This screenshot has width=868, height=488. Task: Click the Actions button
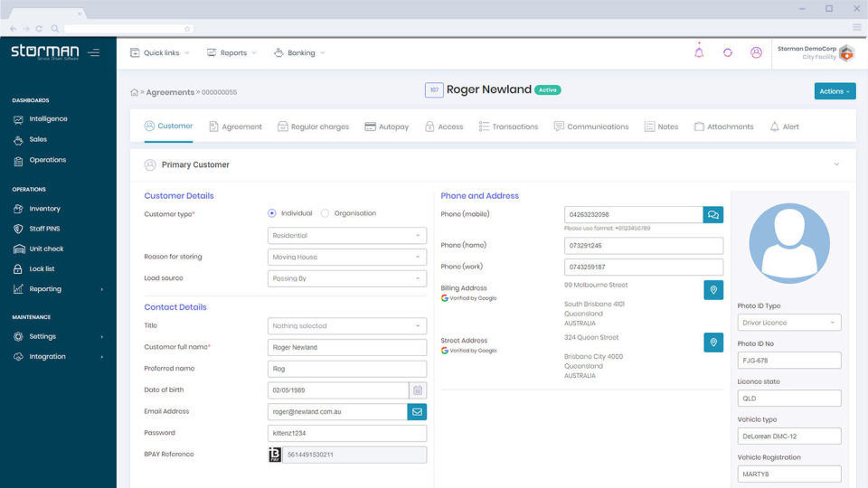pos(835,91)
